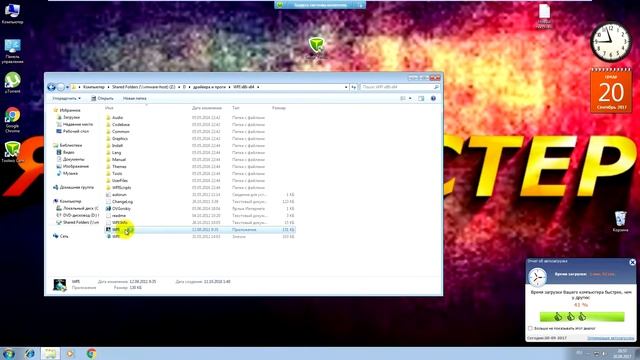Open Explorer help button

433,98
